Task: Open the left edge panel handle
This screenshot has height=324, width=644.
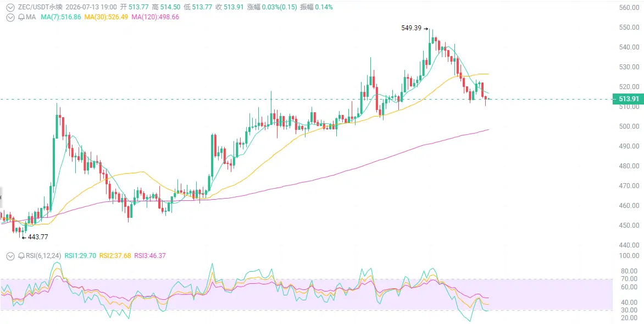Action: 1,198
